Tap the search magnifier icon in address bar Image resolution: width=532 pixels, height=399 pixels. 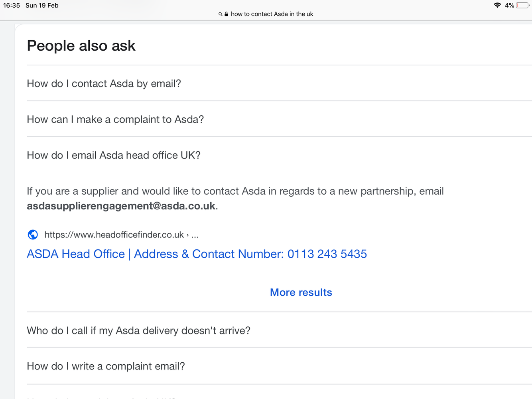220,14
